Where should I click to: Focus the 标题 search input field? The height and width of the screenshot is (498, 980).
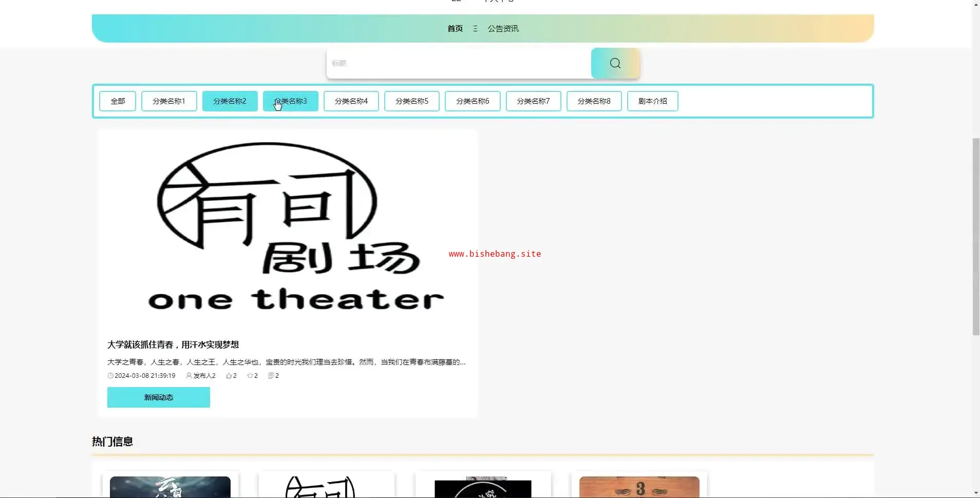click(458, 63)
